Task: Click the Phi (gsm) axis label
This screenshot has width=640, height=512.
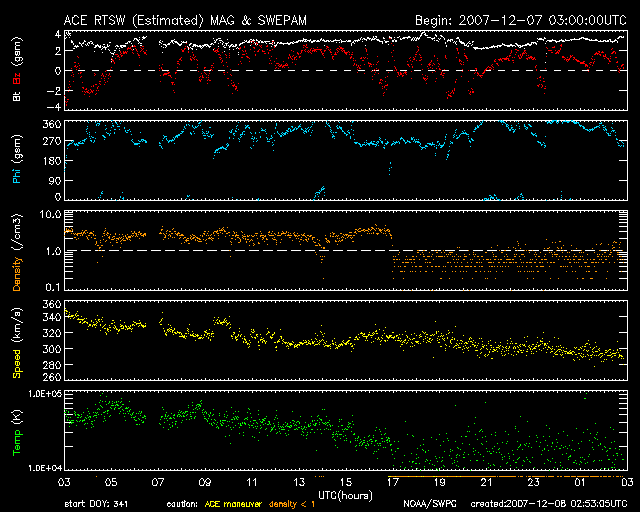Action: click(16, 160)
